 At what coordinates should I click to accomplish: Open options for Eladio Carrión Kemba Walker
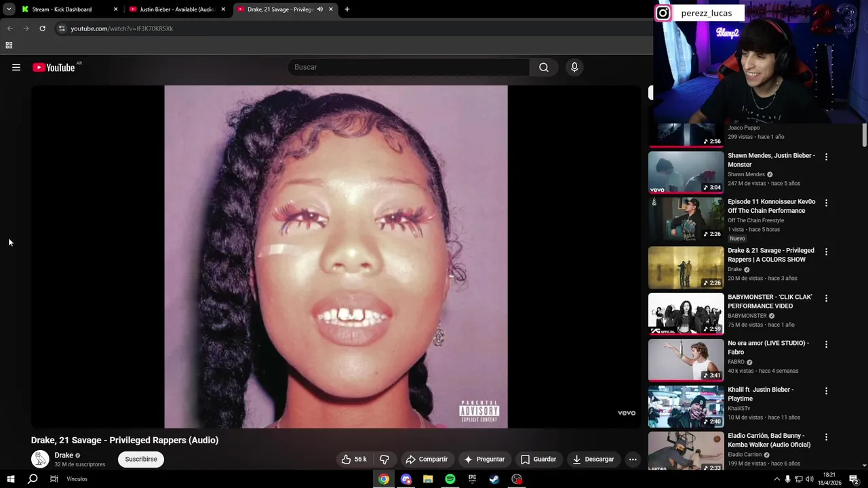[826, 436]
